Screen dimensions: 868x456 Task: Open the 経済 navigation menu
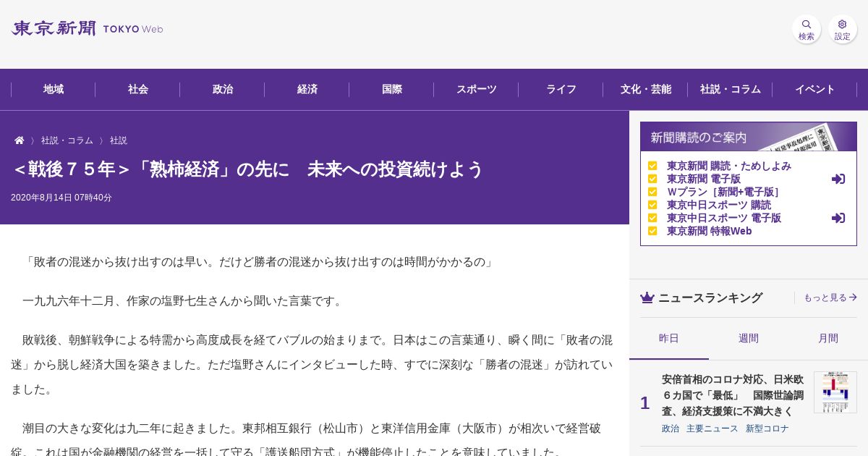307,90
